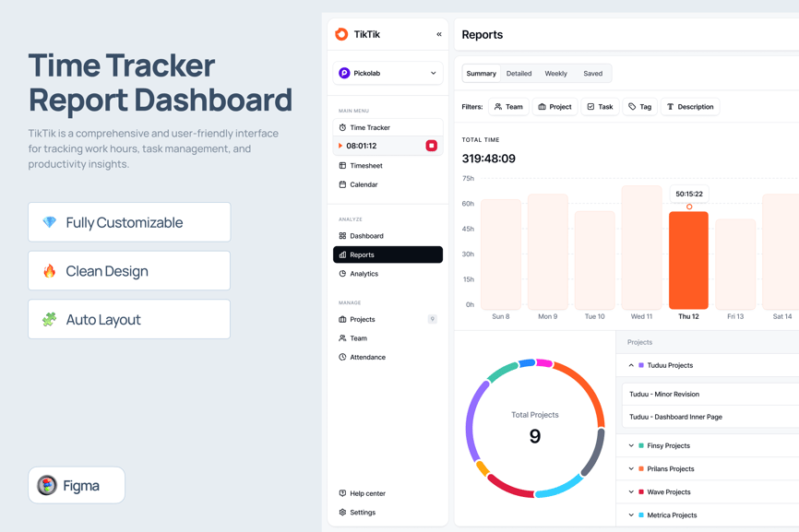Click the TikTik orange logo icon
Viewport: 799px width, 532px height.
[x=341, y=34]
